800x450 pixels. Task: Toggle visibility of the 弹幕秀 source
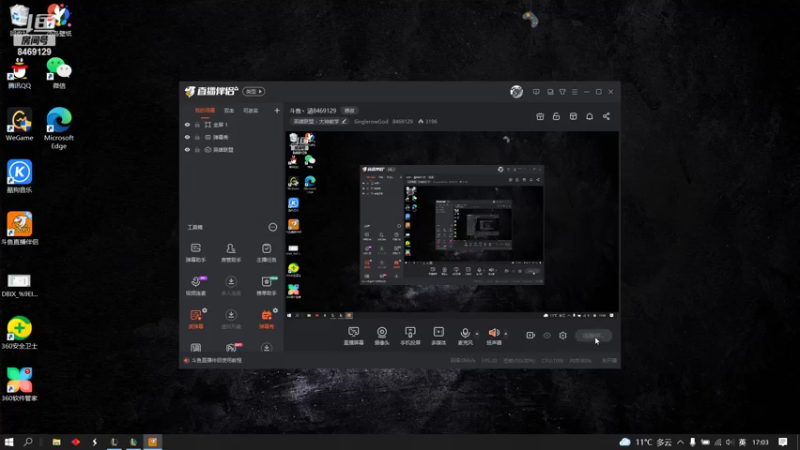(187, 137)
